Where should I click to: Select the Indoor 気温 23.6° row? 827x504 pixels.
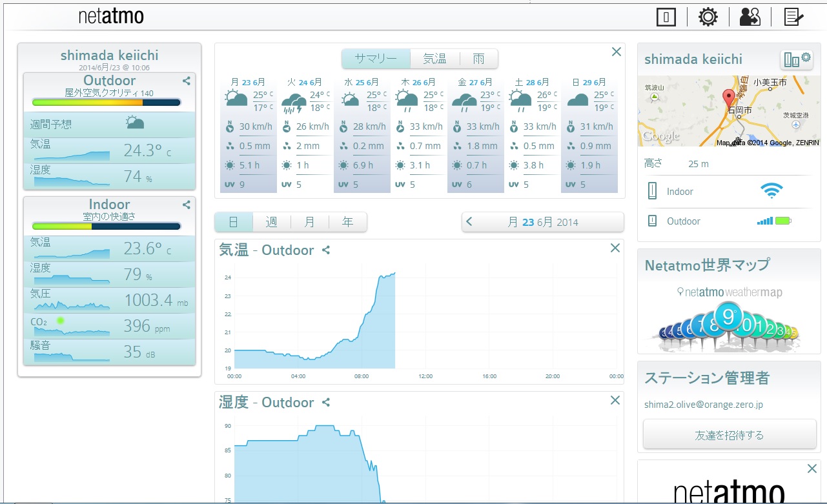pyautogui.click(x=109, y=248)
